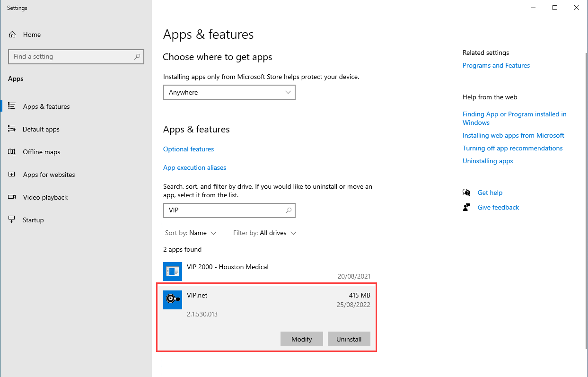Focus the Find a setting search box
Image resolution: width=588 pixels, height=377 pixels.
click(76, 57)
